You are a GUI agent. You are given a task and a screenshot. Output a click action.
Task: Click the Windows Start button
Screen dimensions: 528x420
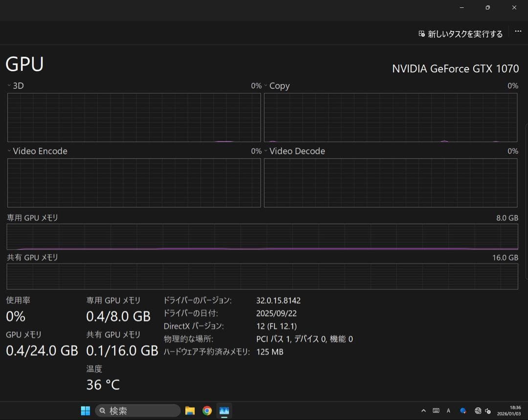[85, 411]
